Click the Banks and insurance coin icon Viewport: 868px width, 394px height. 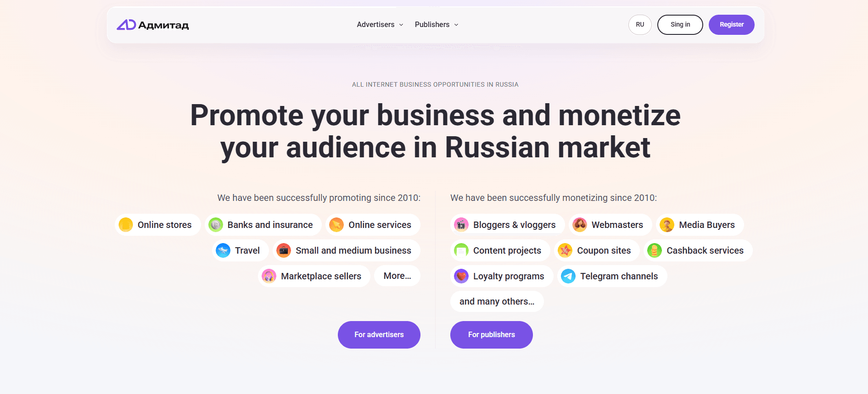(x=216, y=225)
